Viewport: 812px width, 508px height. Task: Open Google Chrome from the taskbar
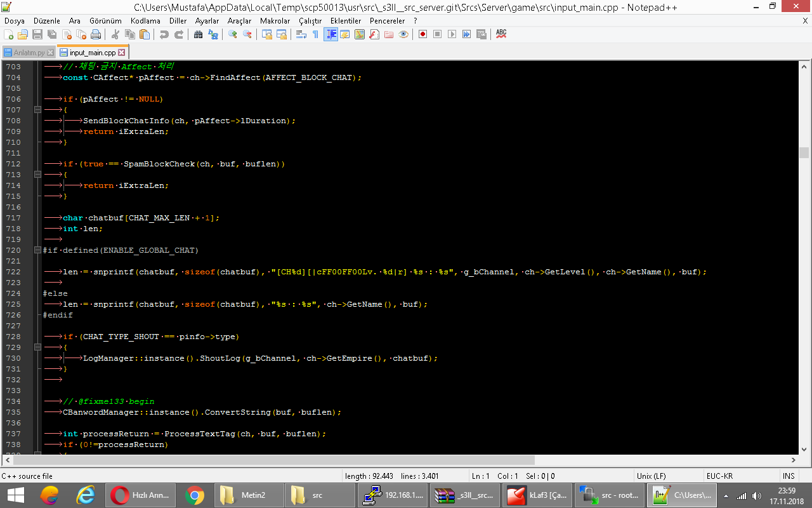click(194, 495)
